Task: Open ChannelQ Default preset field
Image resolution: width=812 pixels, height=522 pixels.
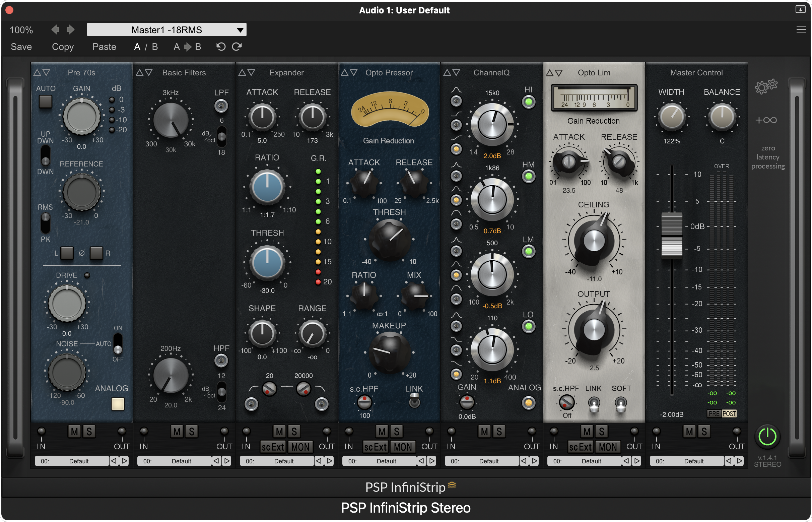Action: point(482,461)
